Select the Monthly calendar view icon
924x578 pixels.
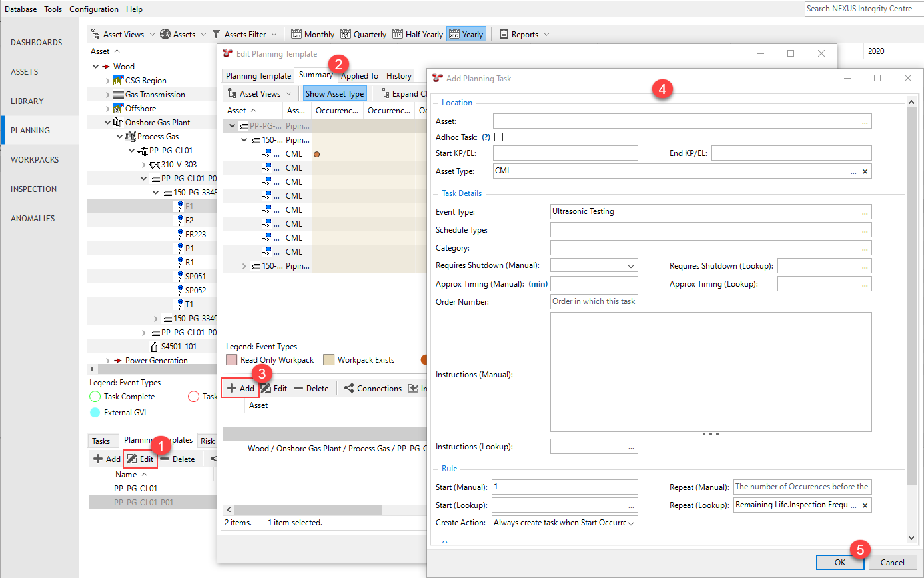click(296, 34)
